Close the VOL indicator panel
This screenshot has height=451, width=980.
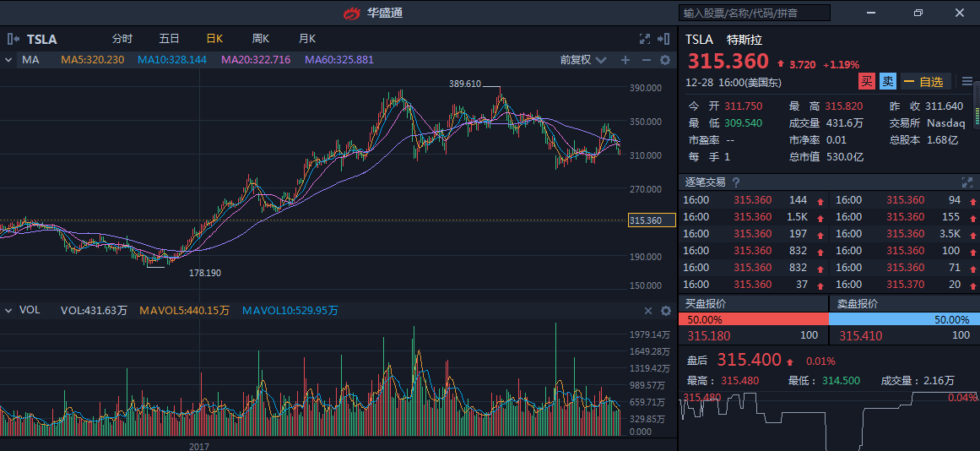click(x=648, y=311)
